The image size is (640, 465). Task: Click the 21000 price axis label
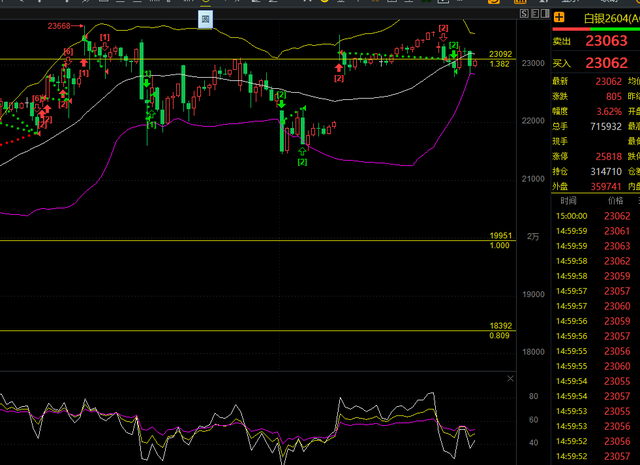click(x=533, y=179)
